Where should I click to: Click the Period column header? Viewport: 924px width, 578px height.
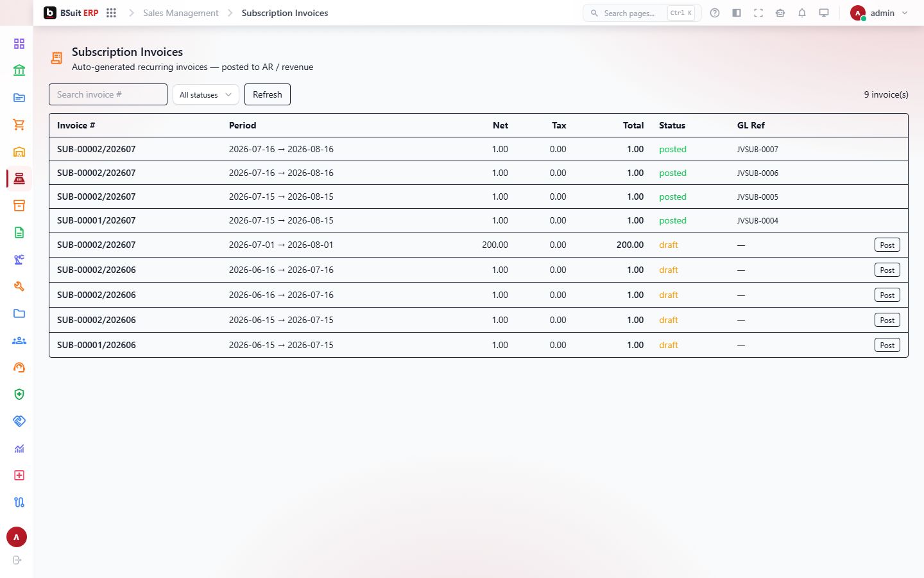click(243, 125)
